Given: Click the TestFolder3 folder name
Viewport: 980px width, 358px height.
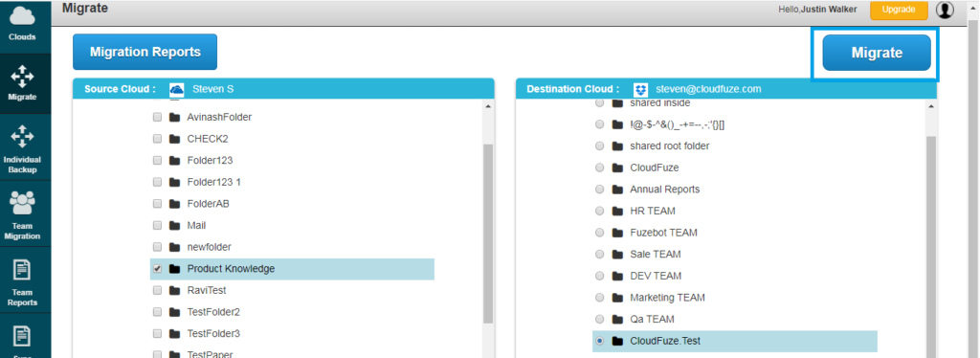Looking at the screenshot, I should tap(213, 334).
